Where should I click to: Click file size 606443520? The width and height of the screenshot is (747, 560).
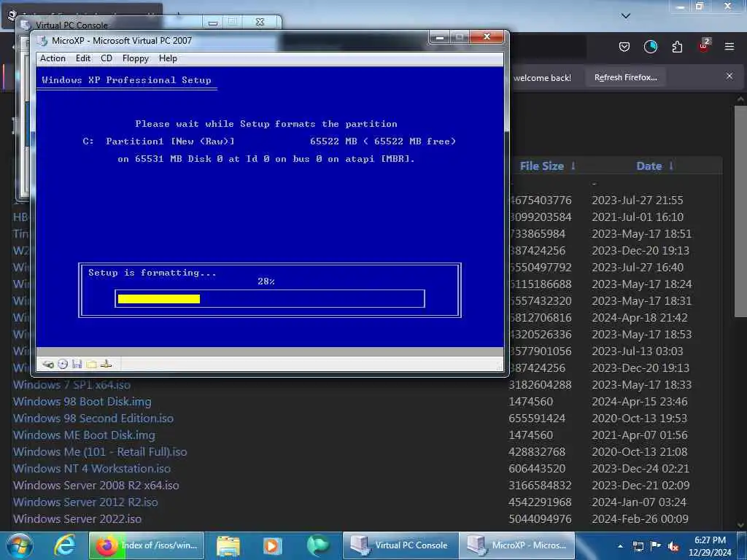point(537,469)
